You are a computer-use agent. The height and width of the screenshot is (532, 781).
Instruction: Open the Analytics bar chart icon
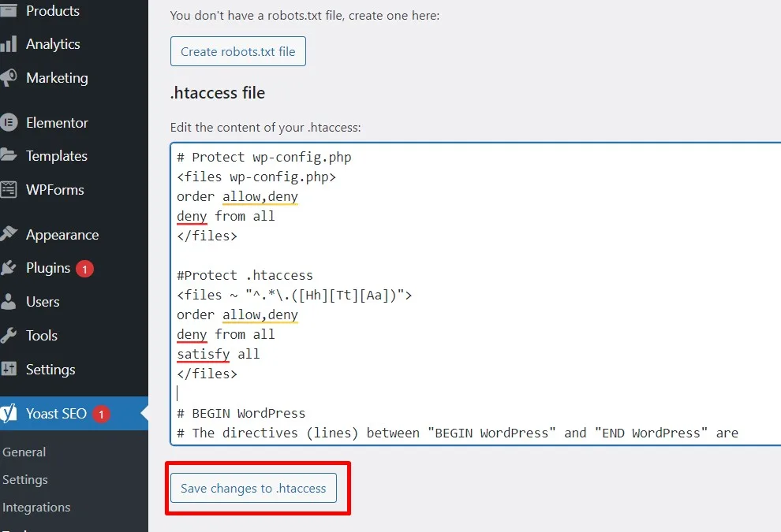point(9,44)
